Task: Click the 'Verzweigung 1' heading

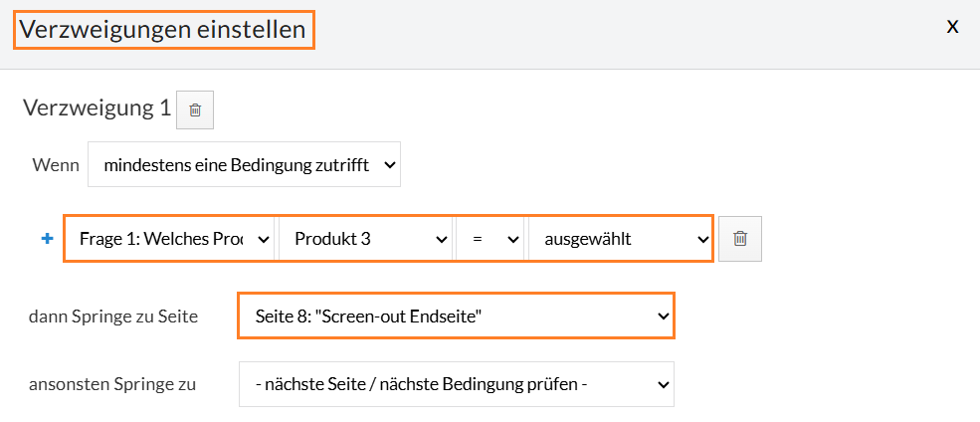Action: (x=97, y=107)
